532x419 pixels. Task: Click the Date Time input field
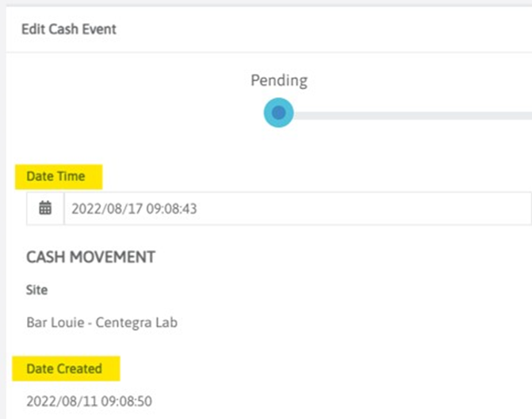pos(297,209)
